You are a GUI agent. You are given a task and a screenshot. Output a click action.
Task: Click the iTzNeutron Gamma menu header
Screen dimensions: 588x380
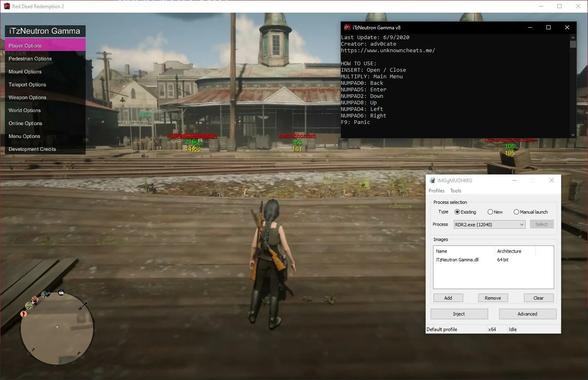[x=45, y=31]
